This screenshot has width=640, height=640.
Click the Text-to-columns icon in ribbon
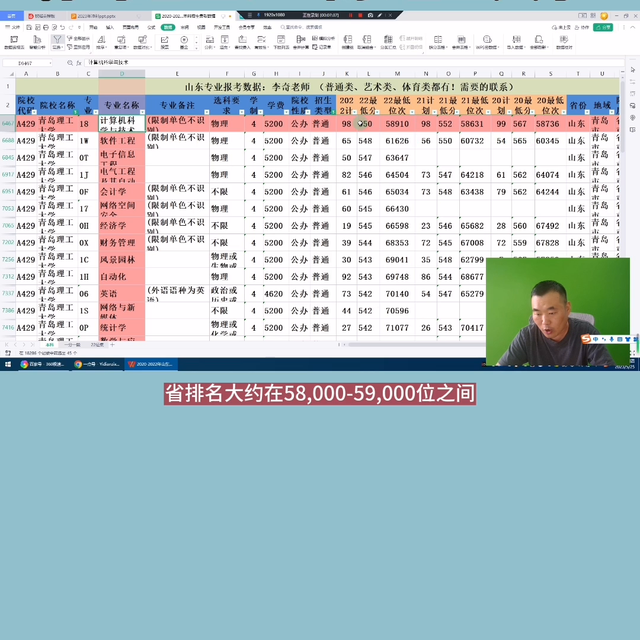209,40
